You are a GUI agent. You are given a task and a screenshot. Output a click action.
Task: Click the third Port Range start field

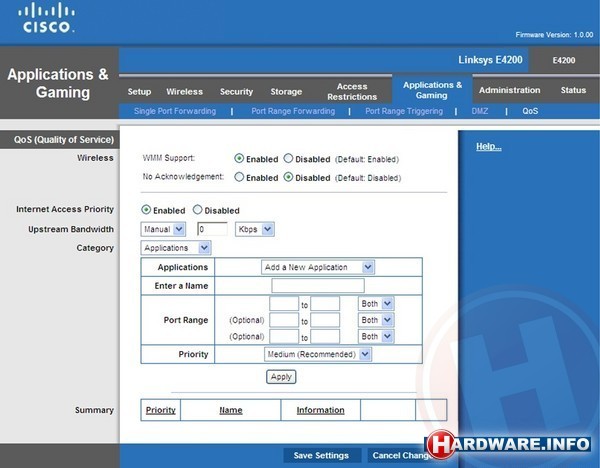[x=284, y=336]
